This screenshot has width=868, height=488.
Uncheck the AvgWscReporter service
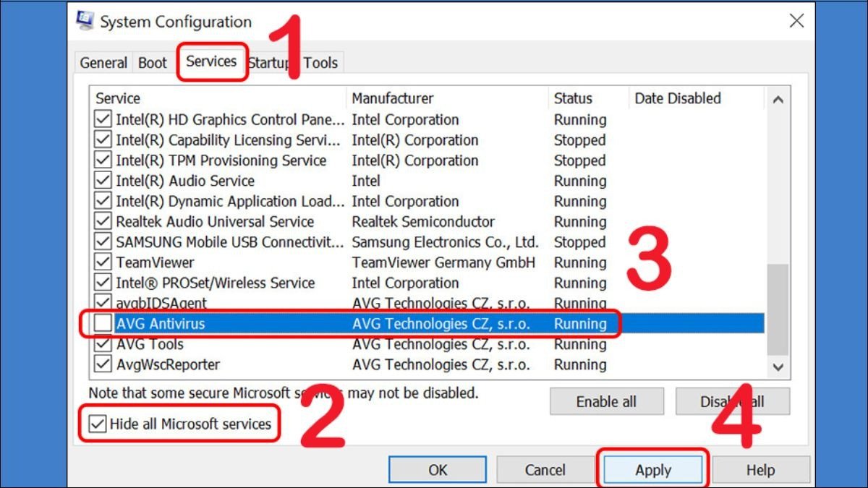[103, 364]
